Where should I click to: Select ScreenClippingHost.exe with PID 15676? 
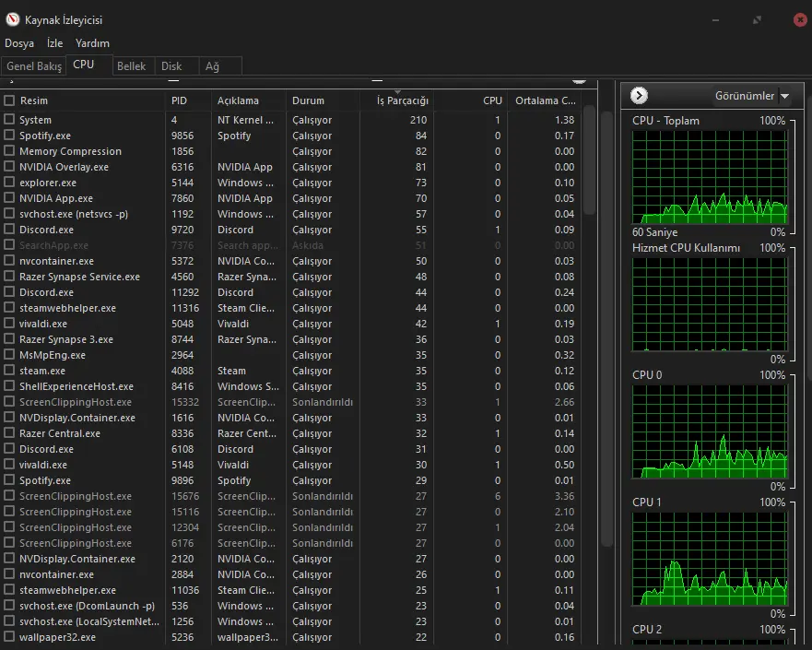[x=290, y=496]
